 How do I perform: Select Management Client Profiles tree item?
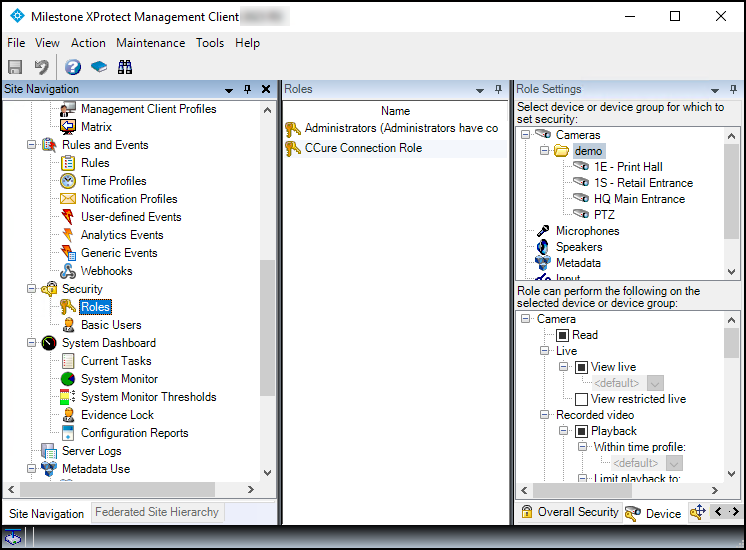148,109
